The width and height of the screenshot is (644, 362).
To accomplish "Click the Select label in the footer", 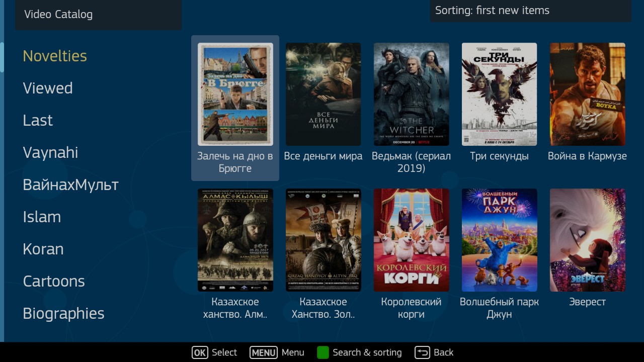I will (224, 352).
